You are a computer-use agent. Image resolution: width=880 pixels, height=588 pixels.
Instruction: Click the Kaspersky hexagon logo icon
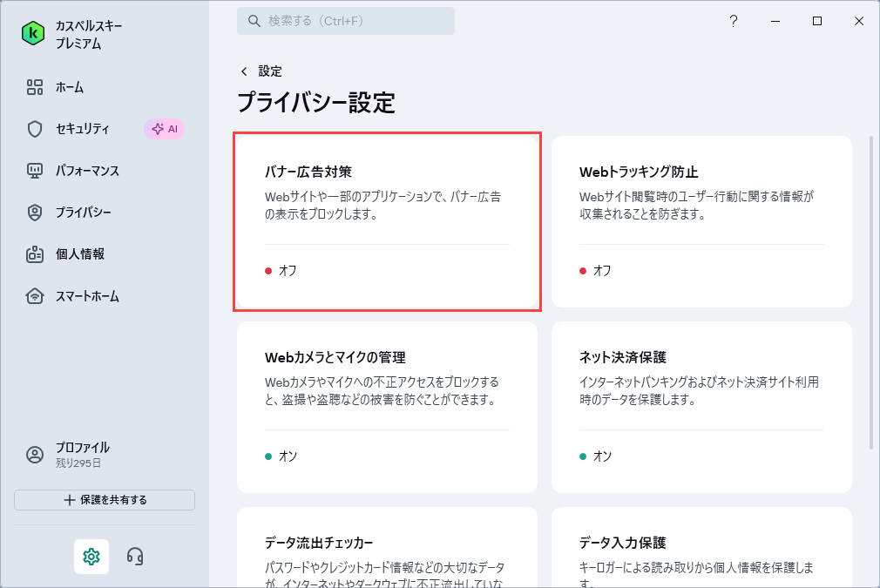[x=33, y=34]
